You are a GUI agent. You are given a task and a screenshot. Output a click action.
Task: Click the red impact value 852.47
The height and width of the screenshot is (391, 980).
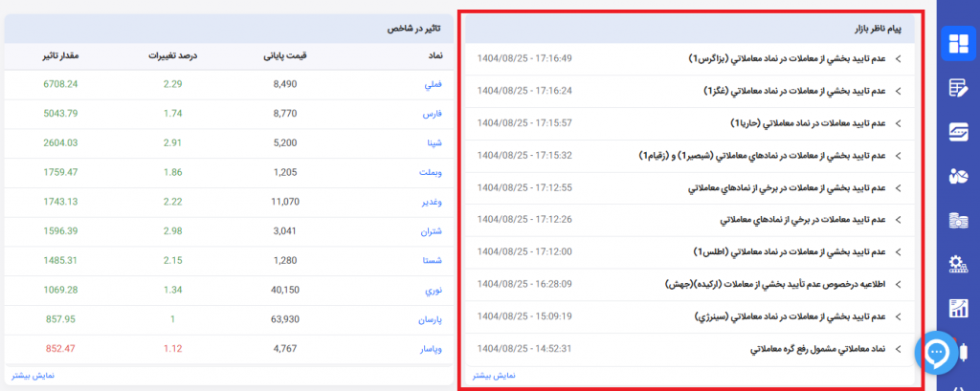[x=60, y=349]
